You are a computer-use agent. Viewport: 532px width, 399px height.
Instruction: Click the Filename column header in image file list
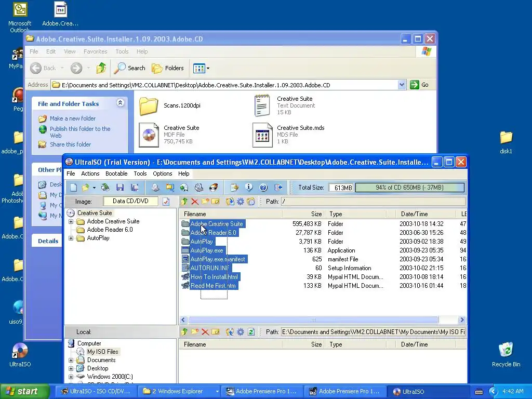coord(231,214)
